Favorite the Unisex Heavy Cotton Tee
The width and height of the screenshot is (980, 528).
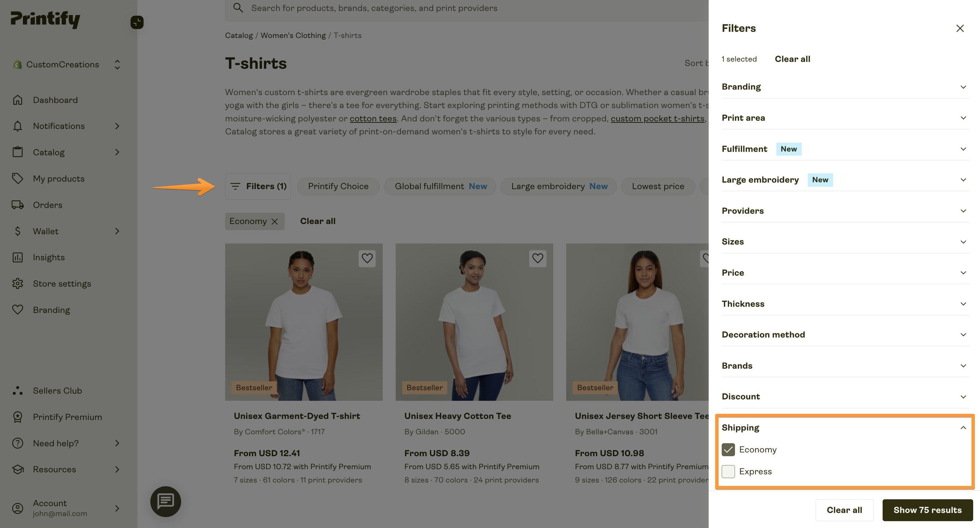pos(537,259)
